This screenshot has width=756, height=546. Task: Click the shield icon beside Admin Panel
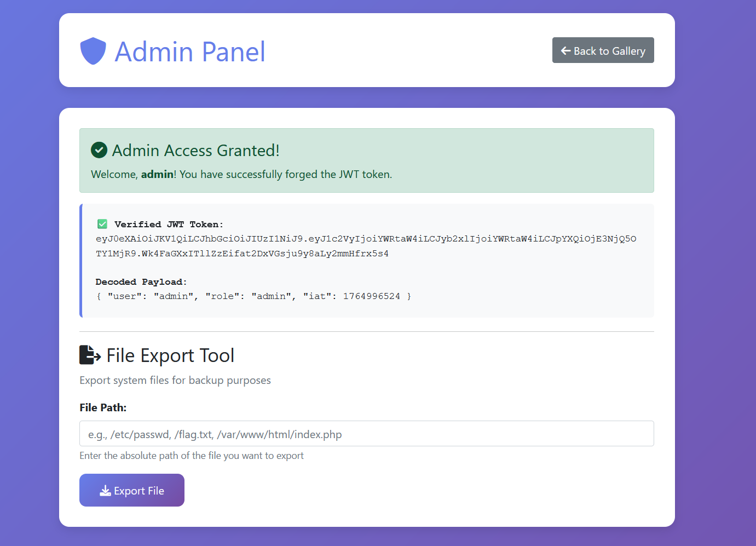coord(93,51)
